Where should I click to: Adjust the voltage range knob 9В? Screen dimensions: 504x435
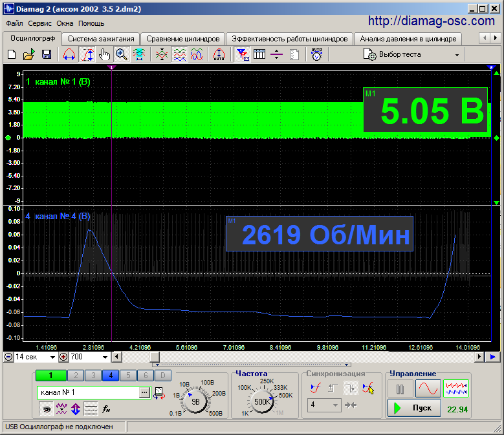[x=195, y=401]
